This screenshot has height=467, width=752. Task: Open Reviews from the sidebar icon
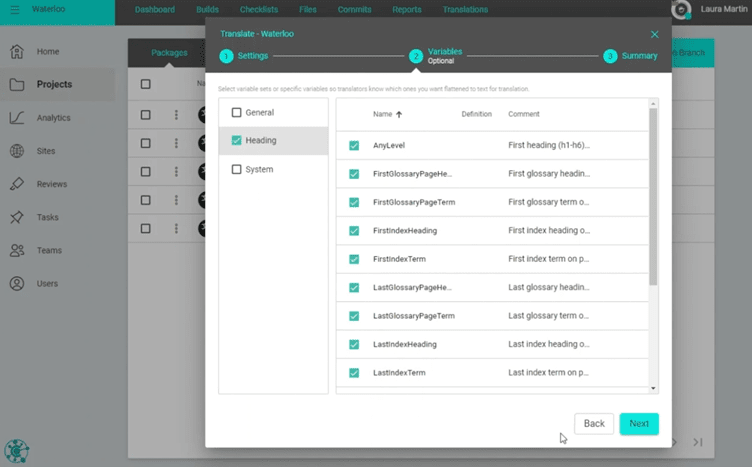17,184
